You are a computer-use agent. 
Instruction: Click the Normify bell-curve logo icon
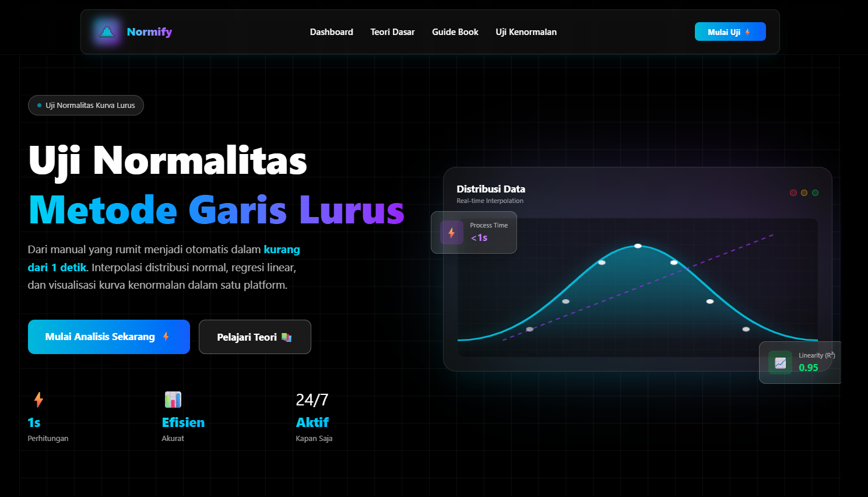[x=107, y=32]
